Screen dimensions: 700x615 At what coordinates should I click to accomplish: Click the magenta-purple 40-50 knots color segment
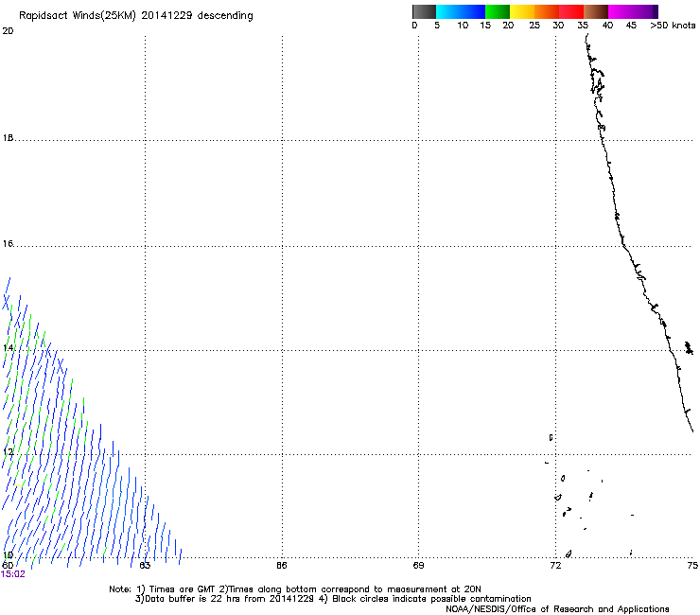pyautogui.click(x=633, y=11)
